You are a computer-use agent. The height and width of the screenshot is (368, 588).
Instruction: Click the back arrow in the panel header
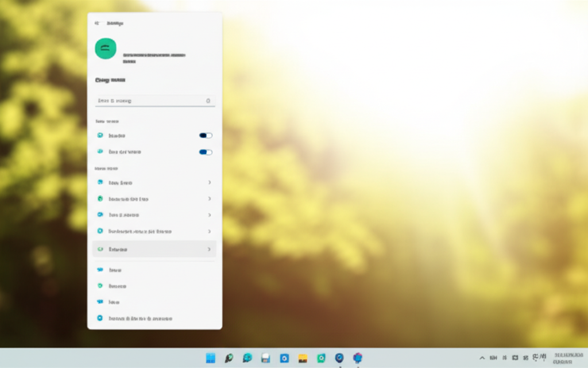click(x=97, y=23)
